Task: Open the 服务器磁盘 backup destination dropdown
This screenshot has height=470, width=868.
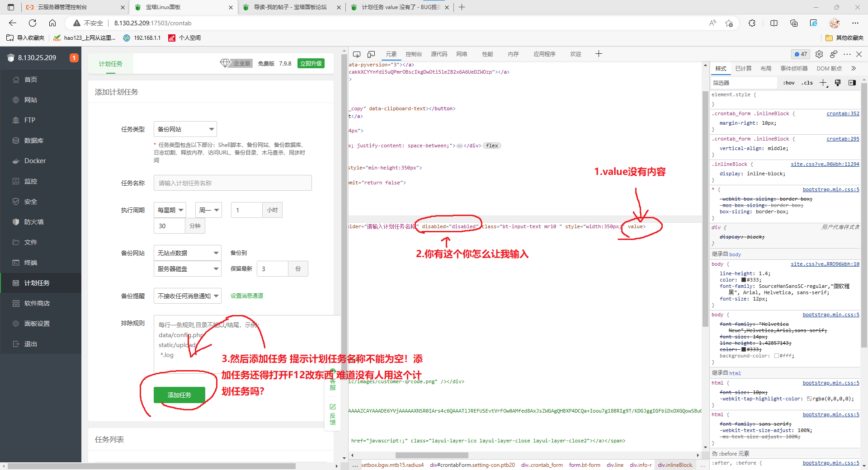Action: pos(188,269)
